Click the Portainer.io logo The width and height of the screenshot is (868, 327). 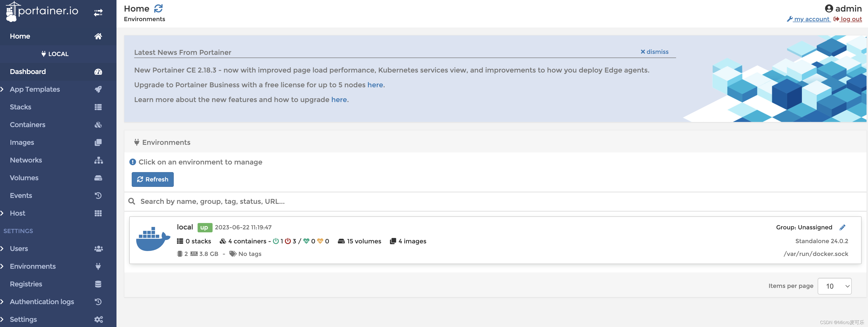tap(42, 12)
